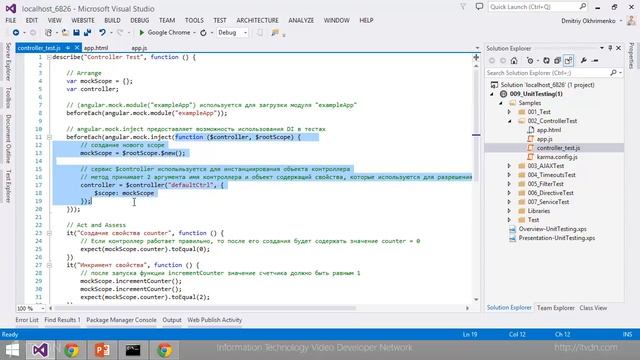The height and width of the screenshot is (360, 640).
Task: Collapse the it block at line 23
Action: 49,233
